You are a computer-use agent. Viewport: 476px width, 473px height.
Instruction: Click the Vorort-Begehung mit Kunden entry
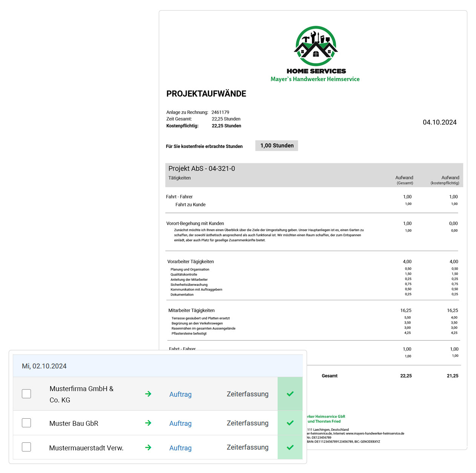pyautogui.click(x=195, y=223)
